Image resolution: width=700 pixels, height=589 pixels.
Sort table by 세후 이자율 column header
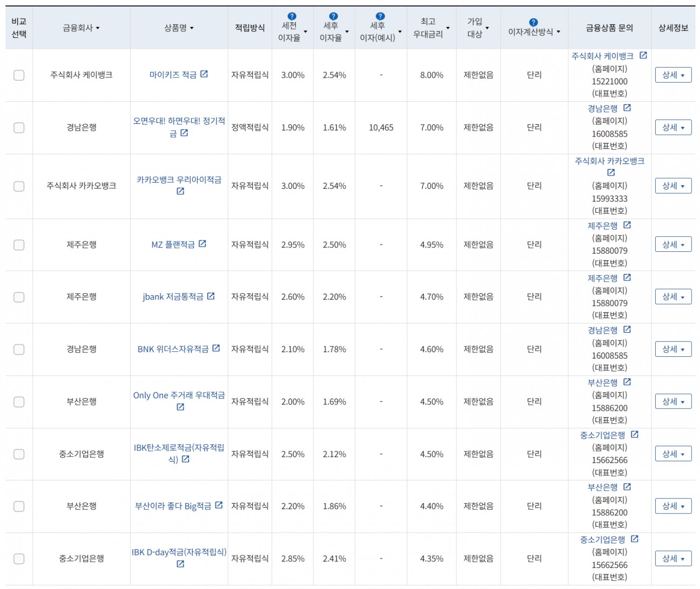334,32
